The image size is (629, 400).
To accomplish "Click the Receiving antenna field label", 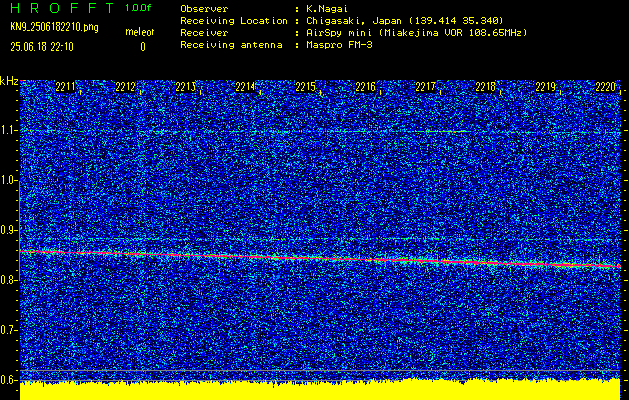I will [x=231, y=45].
